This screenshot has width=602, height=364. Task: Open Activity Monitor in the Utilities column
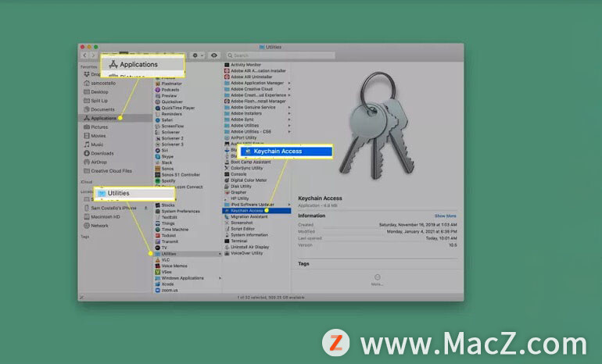[x=245, y=65]
